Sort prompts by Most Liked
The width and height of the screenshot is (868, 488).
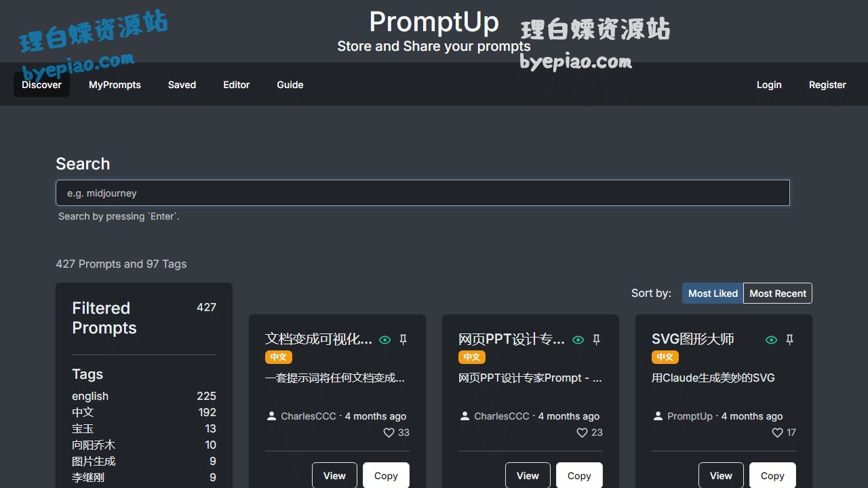(713, 293)
